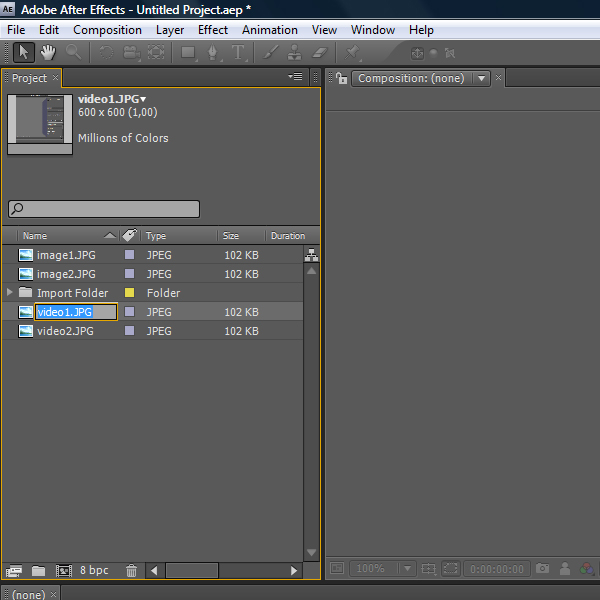The image size is (600, 600).
Task: Click the World Axis mode icon
Action: [x=434, y=53]
